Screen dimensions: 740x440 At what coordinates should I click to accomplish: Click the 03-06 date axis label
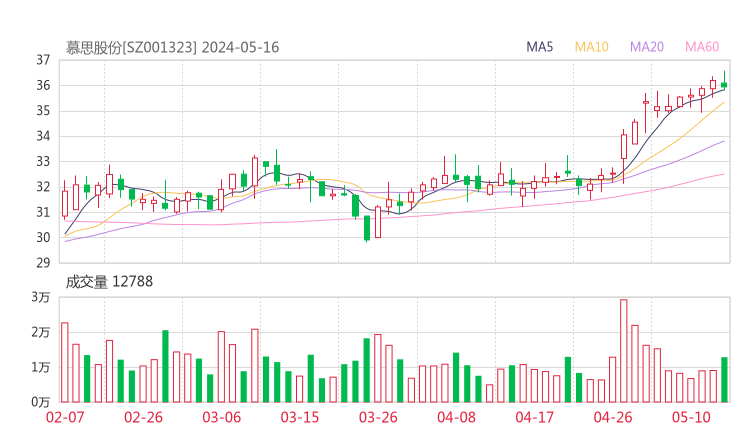pos(221,417)
